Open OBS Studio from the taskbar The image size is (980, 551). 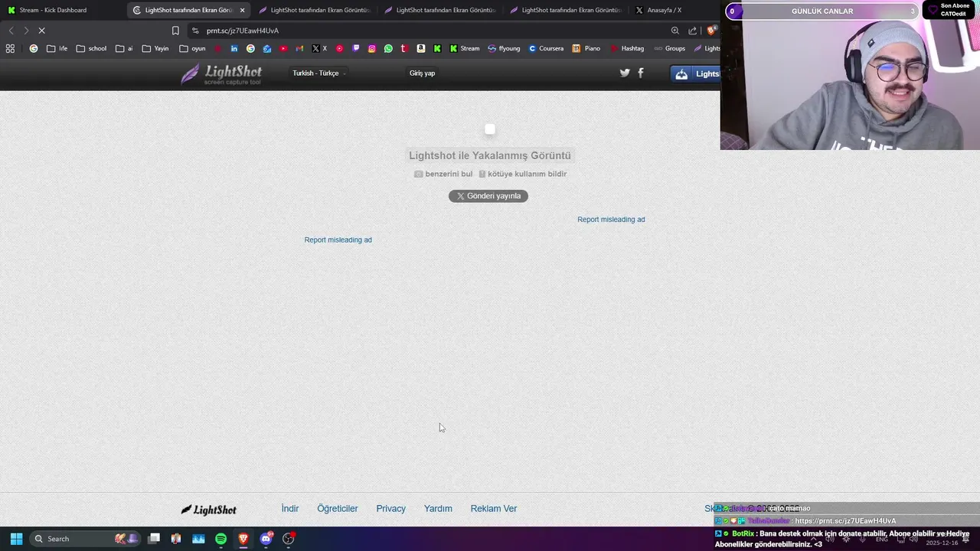click(x=289, y=539)
